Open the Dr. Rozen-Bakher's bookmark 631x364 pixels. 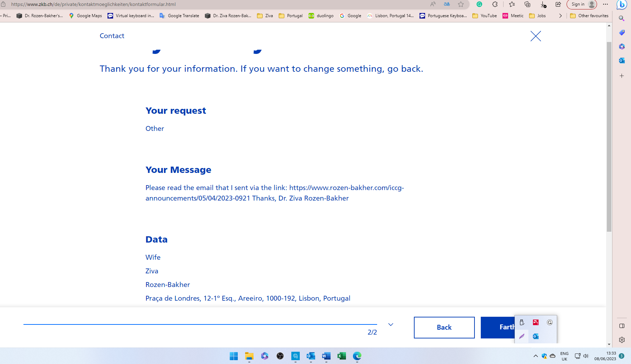40,16
